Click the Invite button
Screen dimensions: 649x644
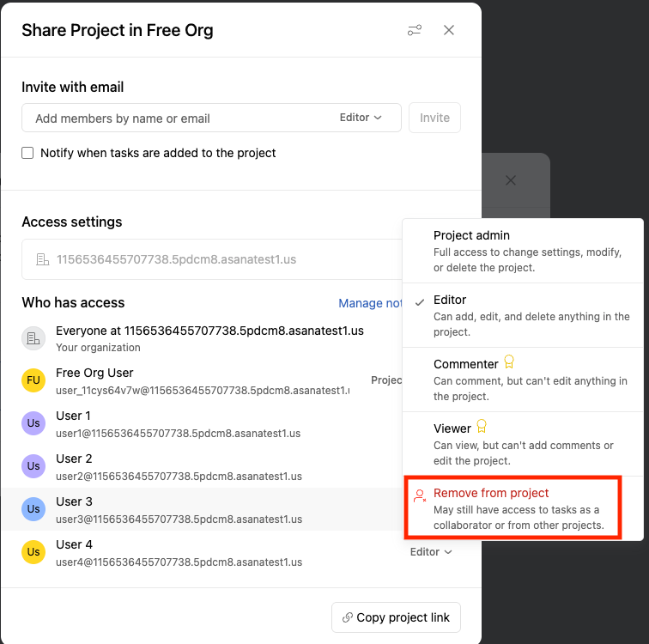pyautogui.click(x=434, y=118)
